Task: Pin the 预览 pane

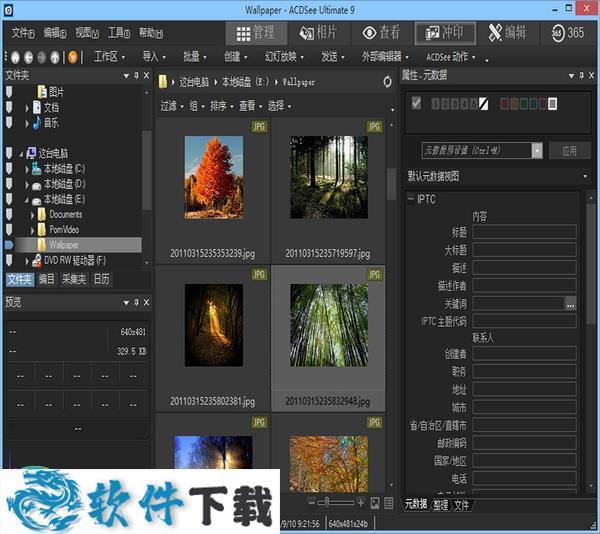Action: pos(136,303)
